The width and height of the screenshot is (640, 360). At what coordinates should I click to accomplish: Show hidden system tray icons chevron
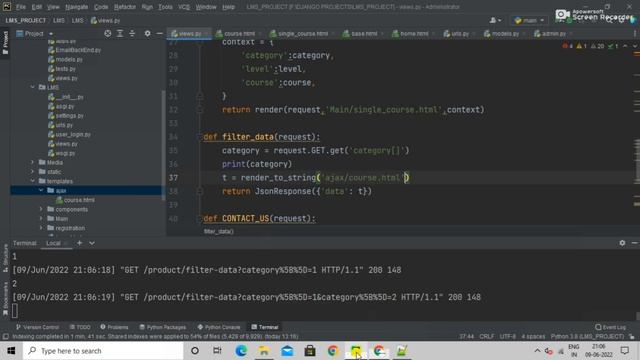(537, 351)
